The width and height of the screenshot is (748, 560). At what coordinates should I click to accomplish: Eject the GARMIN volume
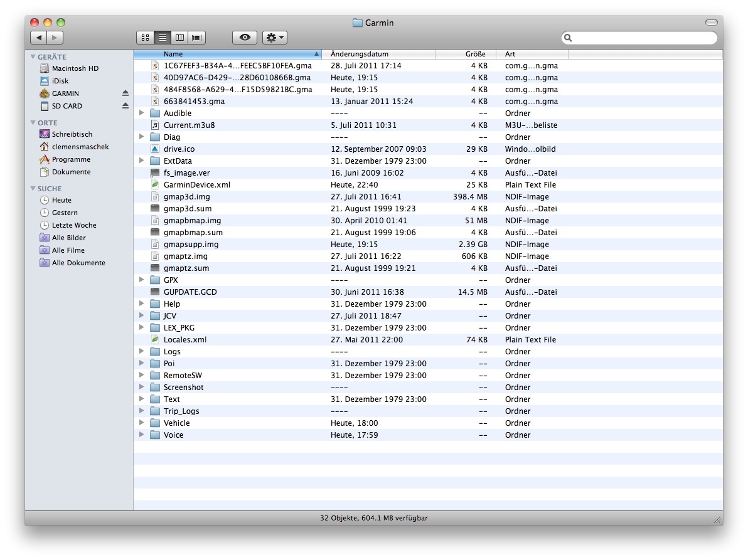click(x=126, y=93)
